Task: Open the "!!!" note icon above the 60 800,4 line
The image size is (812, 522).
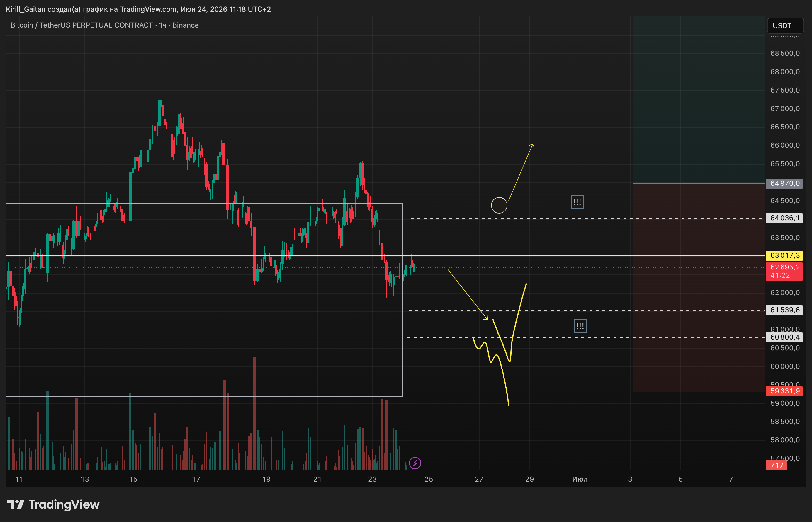Action: click(580, 326)
